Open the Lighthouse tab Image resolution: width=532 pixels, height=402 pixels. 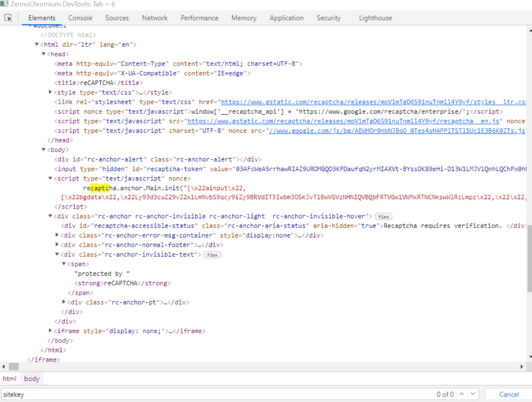click(376, 18)
